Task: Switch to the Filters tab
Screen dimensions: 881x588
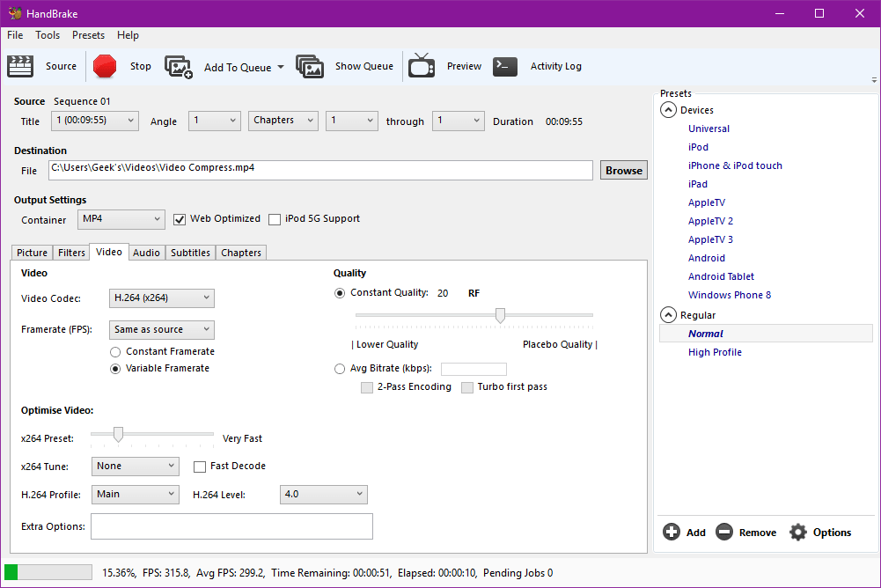Action: (x=71, y=253)
